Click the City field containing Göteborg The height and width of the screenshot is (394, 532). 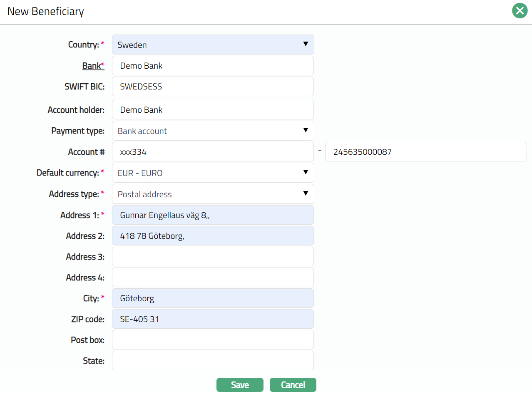[213, 298]
